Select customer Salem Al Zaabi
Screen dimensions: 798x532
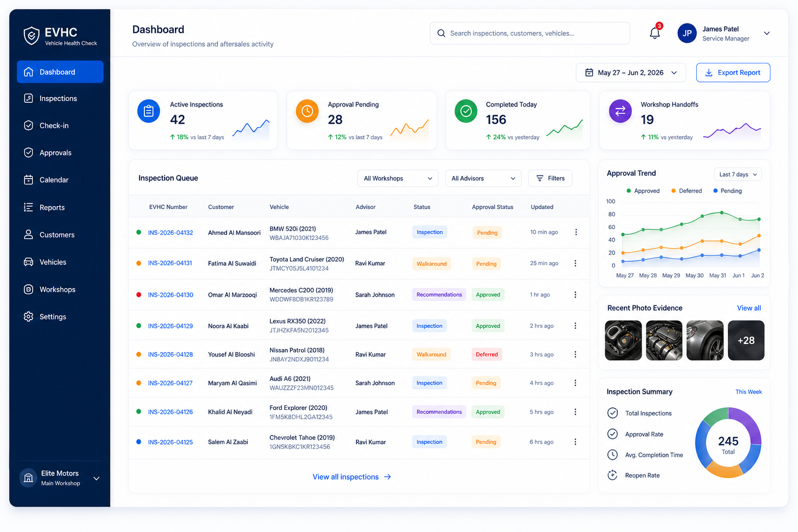pos(228,442)
